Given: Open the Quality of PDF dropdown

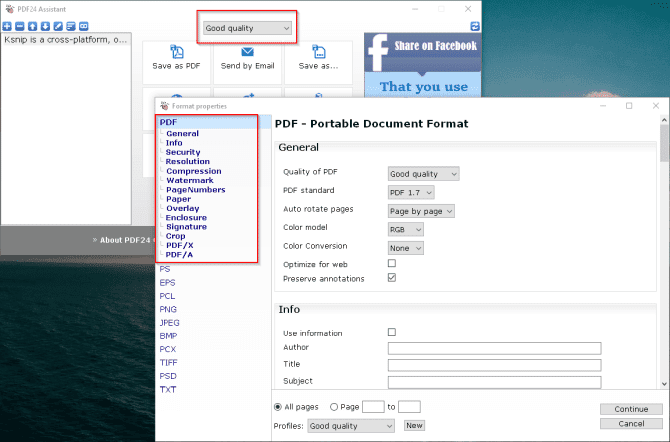Looking at the screenshot, I should 423,174.
